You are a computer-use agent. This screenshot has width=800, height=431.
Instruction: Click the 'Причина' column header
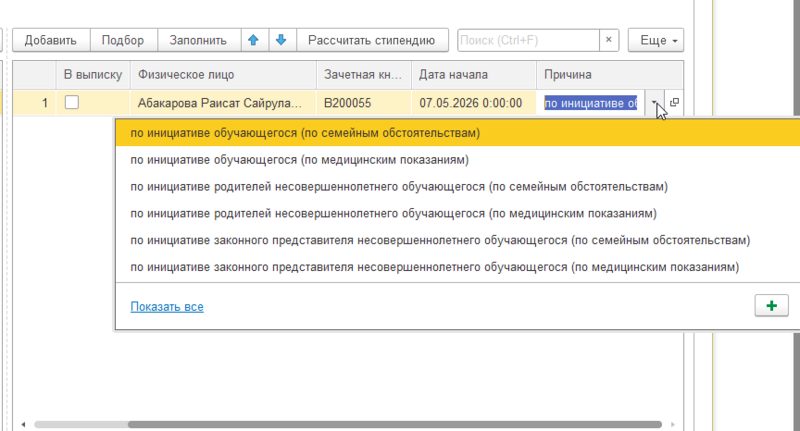tap(609, 75)
